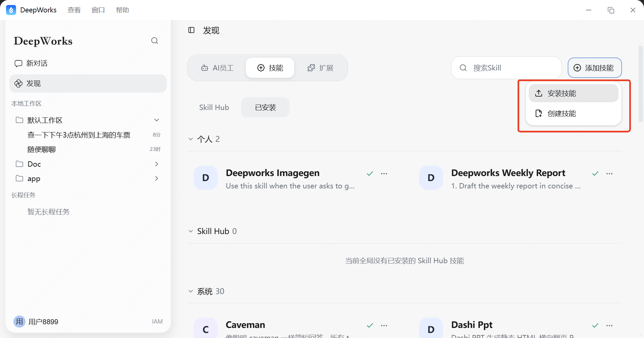Open more options for Dashi Ppt

(x=609, y=325)
